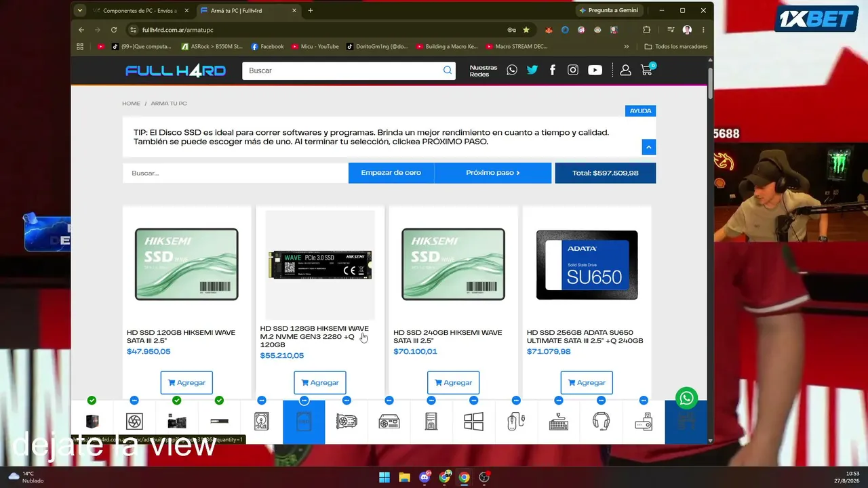This screenshot has height=488, width=868.
Task: Open the Full H4rd Instagram profile
Action: (x=573, y=70)
